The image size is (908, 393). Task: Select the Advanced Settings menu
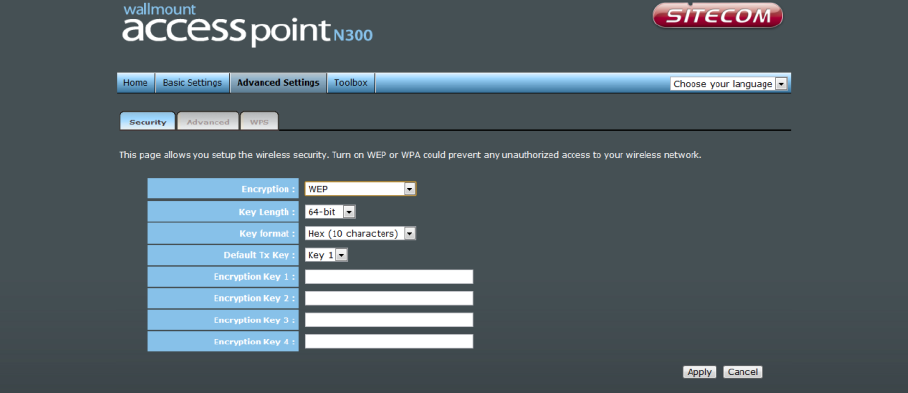click(x=279, y=83)
